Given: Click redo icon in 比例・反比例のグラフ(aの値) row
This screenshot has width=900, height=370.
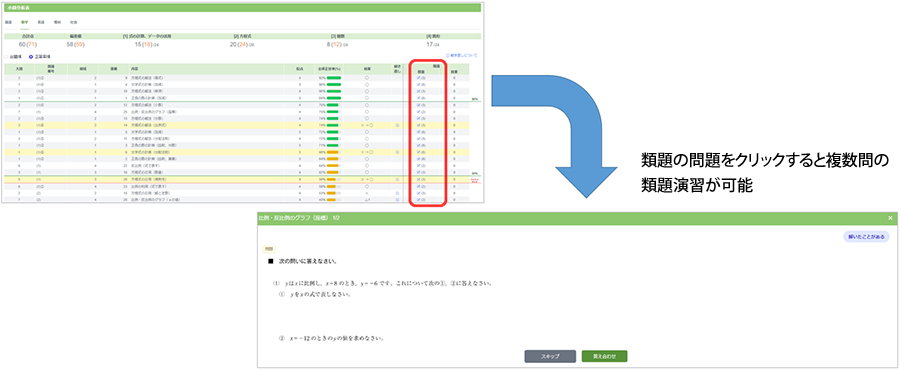Looking at the screenshot, I should click(x=397, y=200).
